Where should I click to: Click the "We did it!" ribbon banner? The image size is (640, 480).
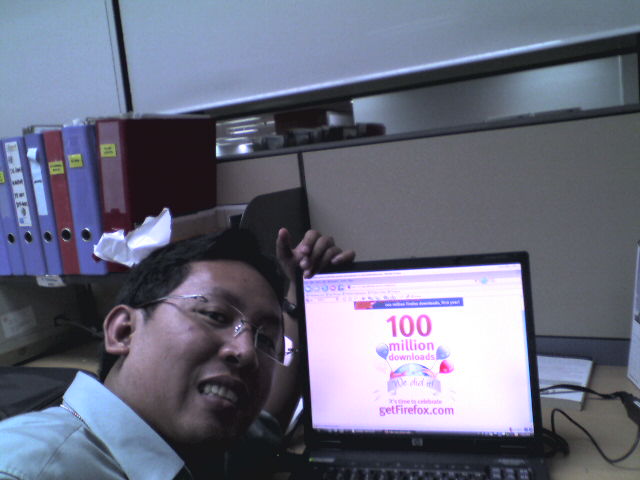click(x=412, y=383)
